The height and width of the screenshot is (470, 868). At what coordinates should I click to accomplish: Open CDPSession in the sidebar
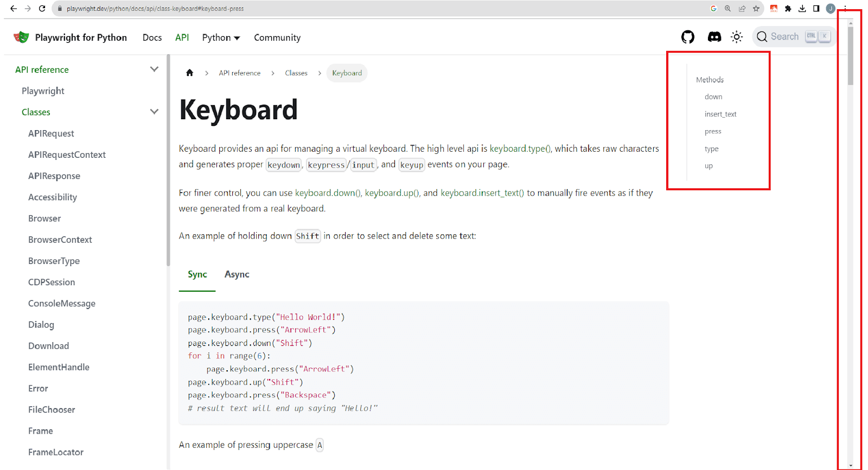click(x=52, y=282)
